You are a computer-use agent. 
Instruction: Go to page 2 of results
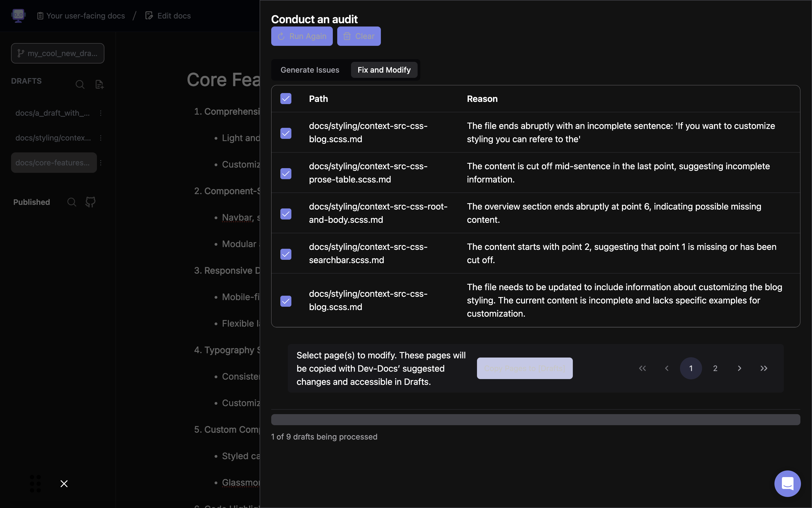[715, 368]
